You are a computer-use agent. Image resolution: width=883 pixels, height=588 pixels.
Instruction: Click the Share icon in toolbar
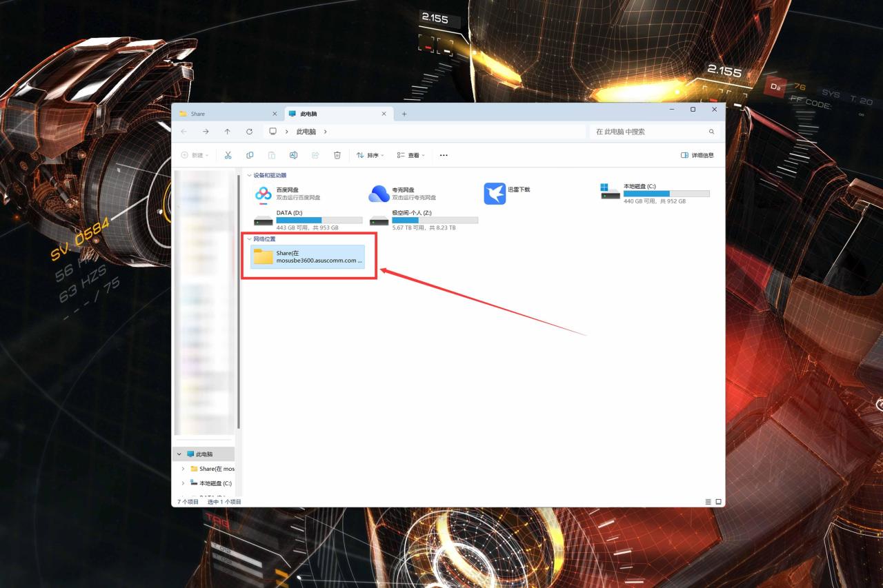coord(315,155)
